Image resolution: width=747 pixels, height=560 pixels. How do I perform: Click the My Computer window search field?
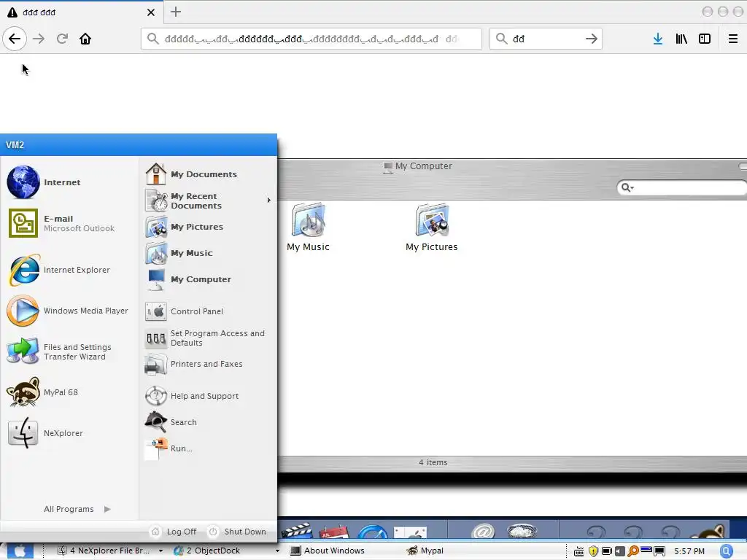[x=681, y=187]
